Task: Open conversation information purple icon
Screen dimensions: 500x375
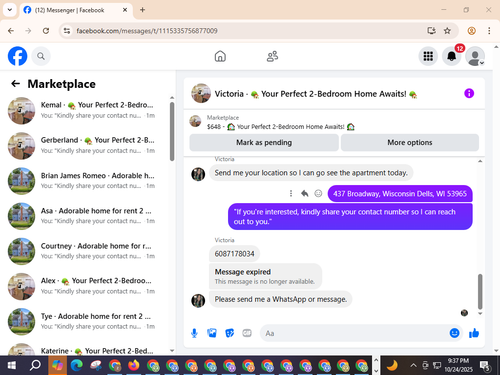Action: pyautogui.click(x=469, y=93)
